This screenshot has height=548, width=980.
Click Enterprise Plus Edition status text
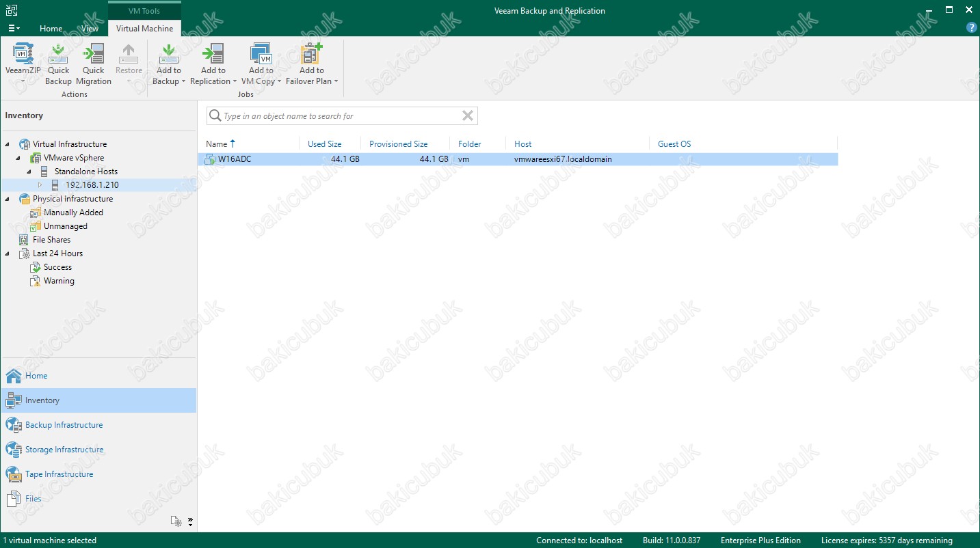tap(760, 540)
